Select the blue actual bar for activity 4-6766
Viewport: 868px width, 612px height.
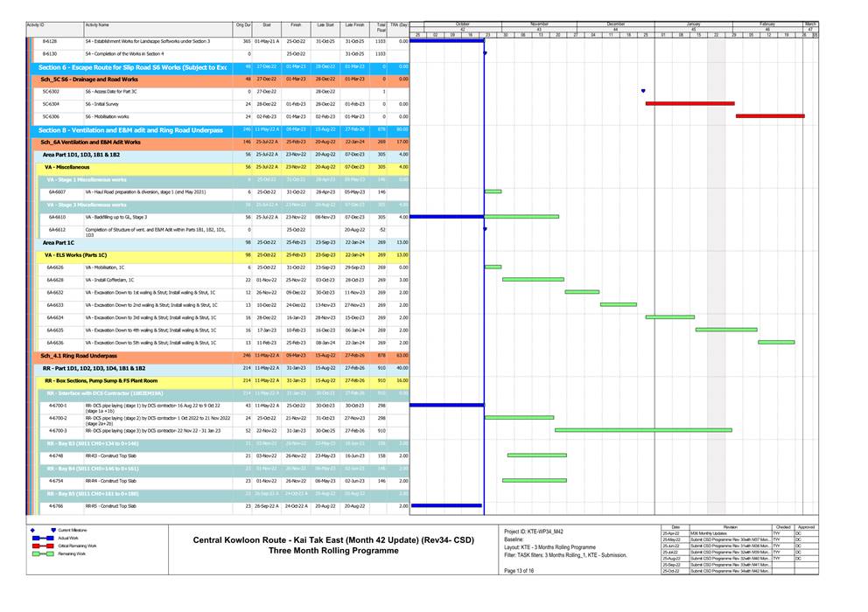click(447, 505)
